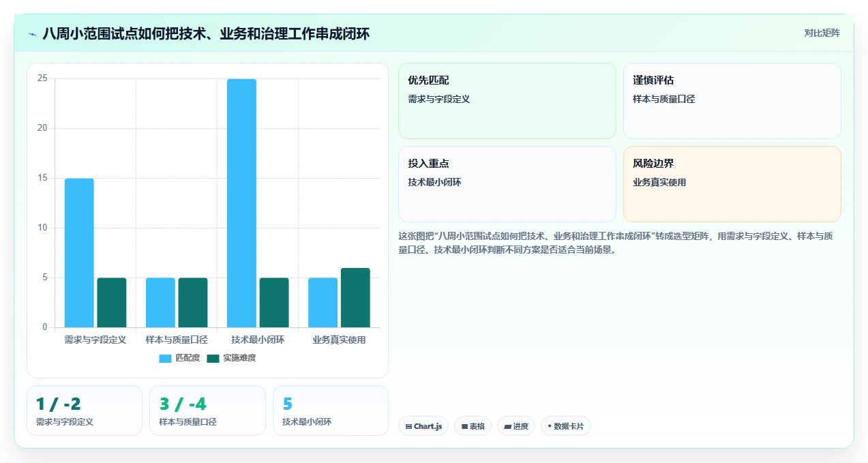Select the 投入重点 card
Viewport: 868px width, 463px height.
507,184
